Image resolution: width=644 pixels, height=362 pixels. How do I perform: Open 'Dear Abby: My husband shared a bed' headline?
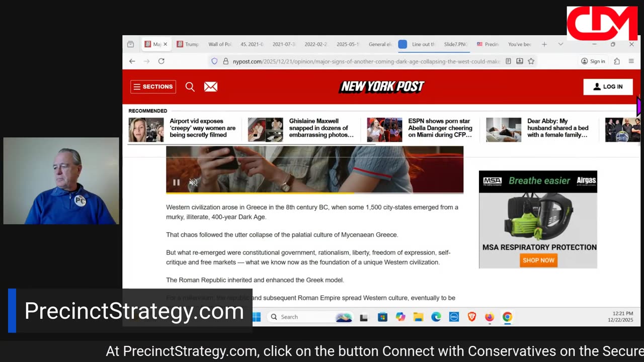[x=557, y=128]
